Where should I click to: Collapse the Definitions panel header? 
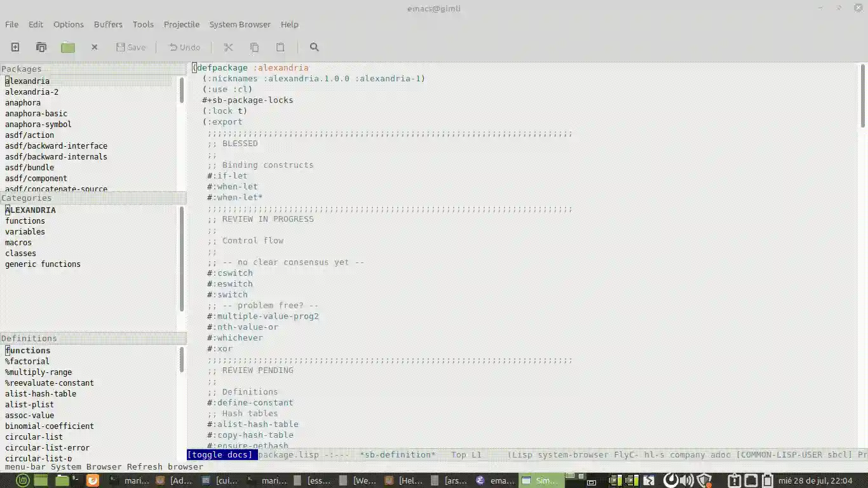coord(29,337)
